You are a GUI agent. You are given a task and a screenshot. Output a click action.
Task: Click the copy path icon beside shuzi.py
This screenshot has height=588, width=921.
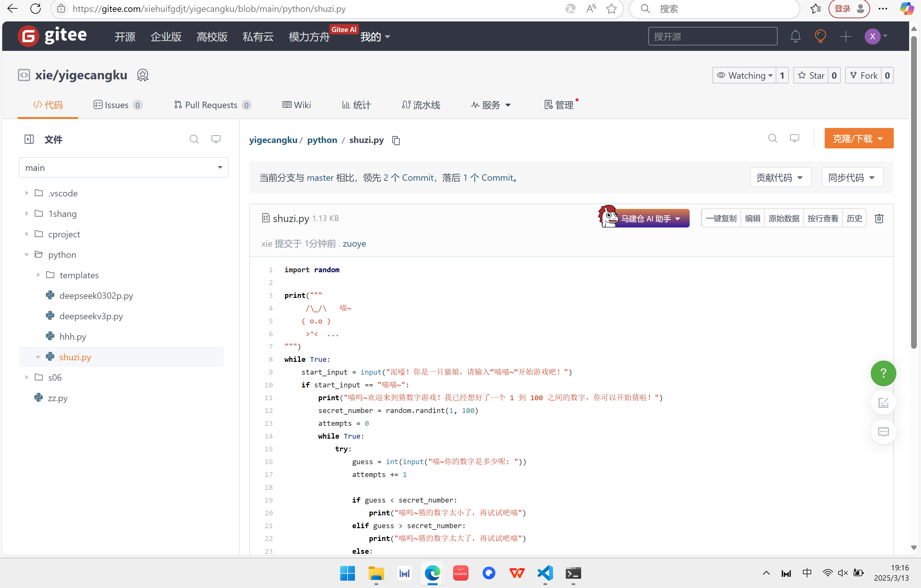pyautogui.click(x=396, y=141)
